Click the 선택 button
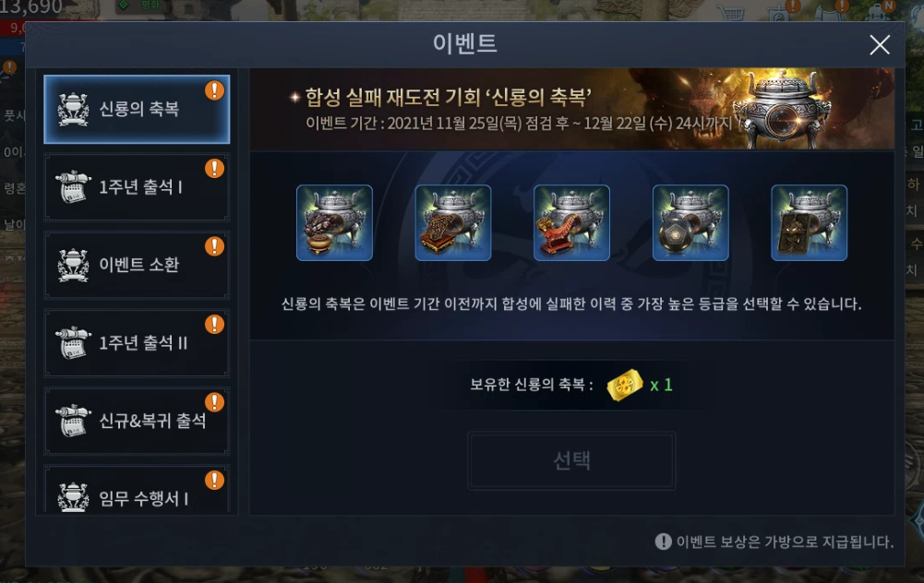The image size is (924, 583). point(571,460)
